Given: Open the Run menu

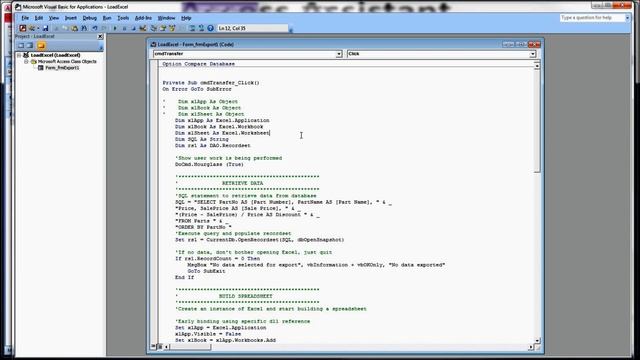Looking at the screenshot, I should click(x=107, y=18).
